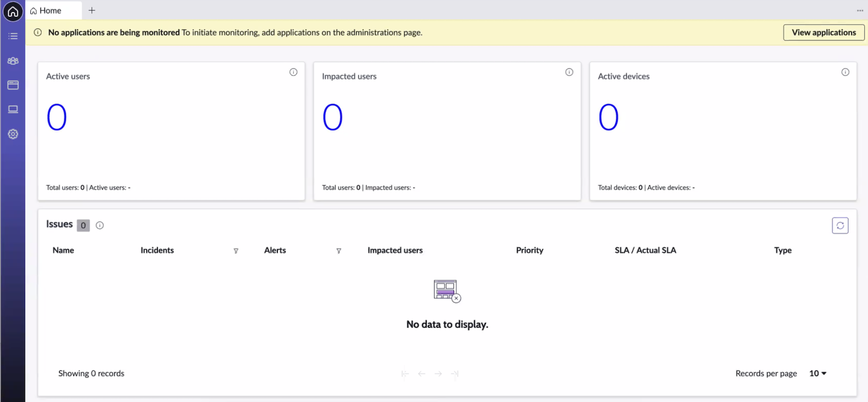Image resolution: width=868 pixels, height=402 pixels.
Task: Show info for Active devices card
Action: pyautogui.click(x=845, y=72)
